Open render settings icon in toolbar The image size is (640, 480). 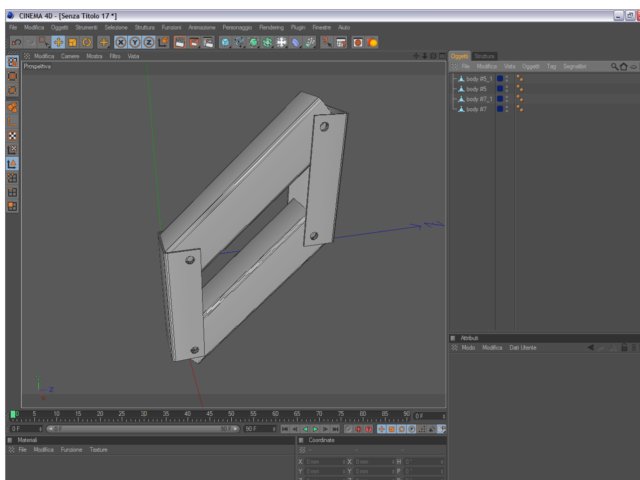[208, 42]
